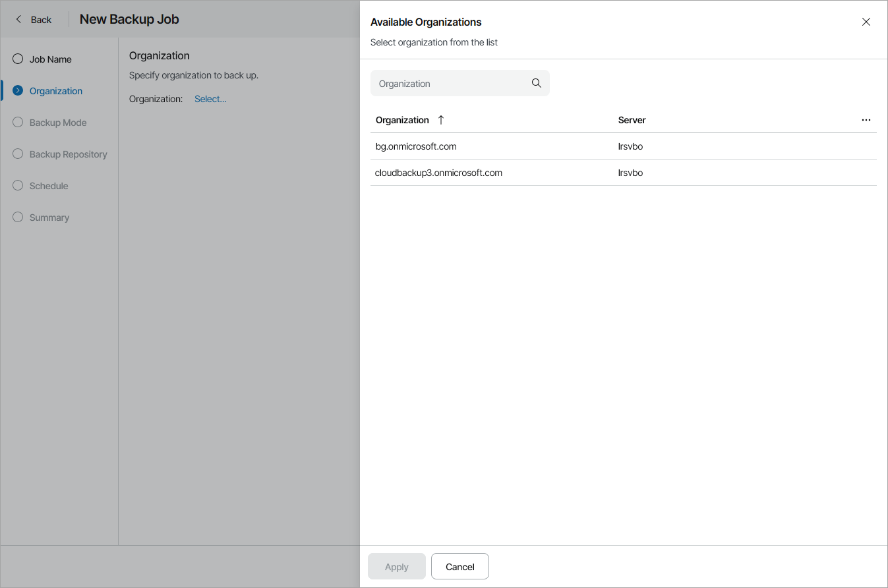Click the Back arrow icon

[x=18, y=20]
